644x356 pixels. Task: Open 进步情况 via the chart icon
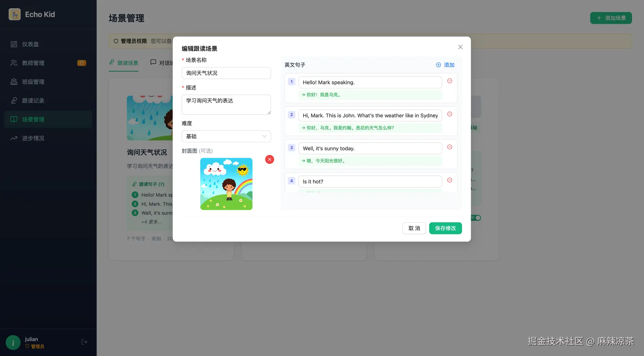pyautogui.click(x=14, y=138)
